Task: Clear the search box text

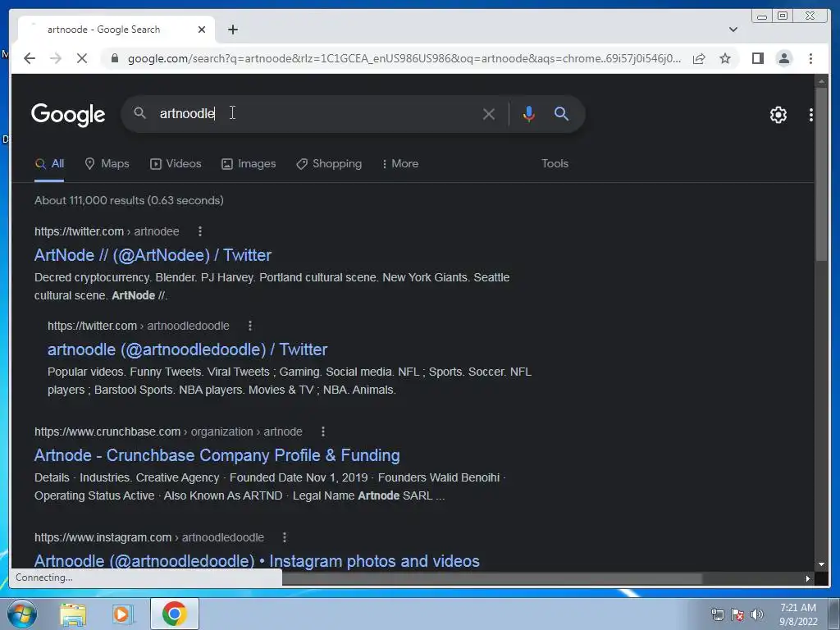Action: [x=489, y=114]
